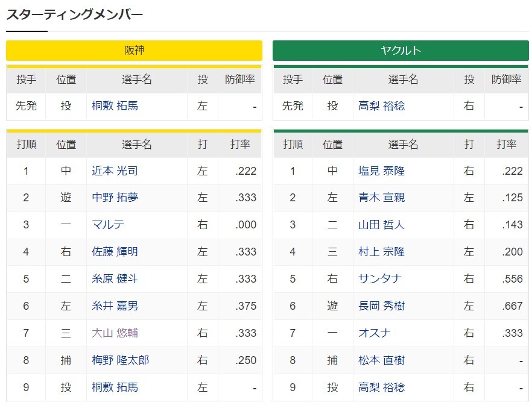Open 松本 直樹 catcher link
Image resolution: width=532 pixels, height=414 pixels.
click(x=381, y=360)
